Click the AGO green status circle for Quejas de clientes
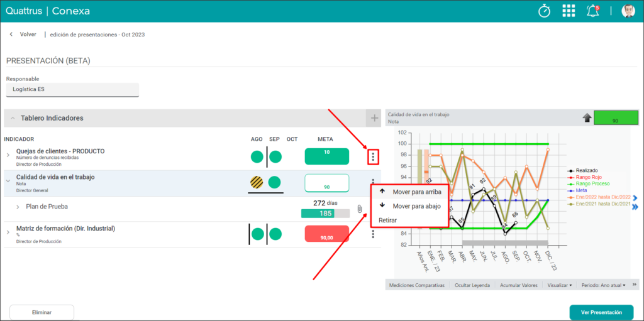This screenshot has height=321, width=644. coord(257,156)
